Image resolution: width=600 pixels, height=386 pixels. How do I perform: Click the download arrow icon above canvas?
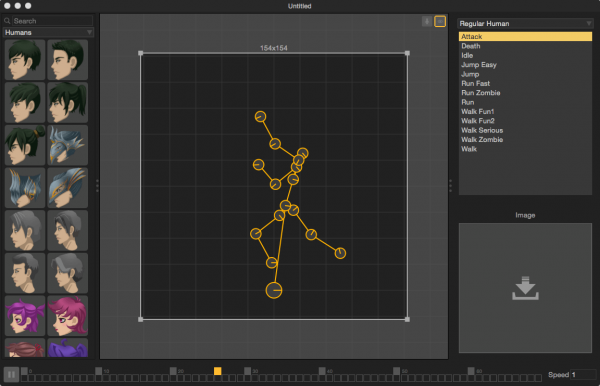[x=427, y=21]
